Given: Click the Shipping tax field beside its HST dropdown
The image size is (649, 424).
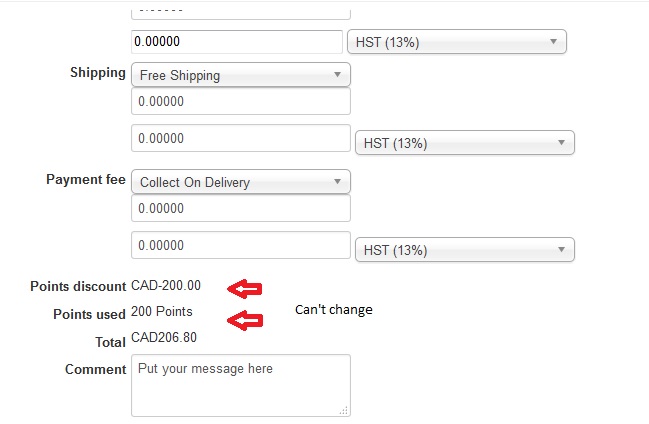Looking at the screenshot, I should tap(240, 138).
